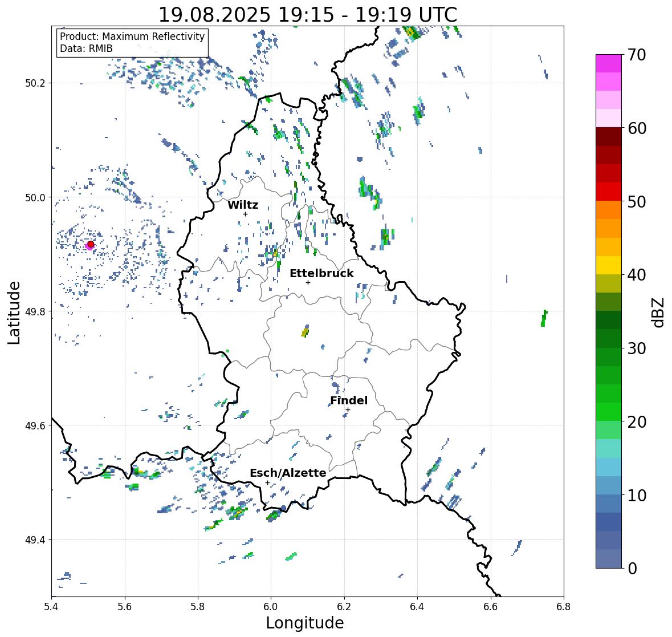Click the Esch/Alzette station cross marker
Image resolution: width=672 pixels, height=637 pixels.
tap(267, 482)
